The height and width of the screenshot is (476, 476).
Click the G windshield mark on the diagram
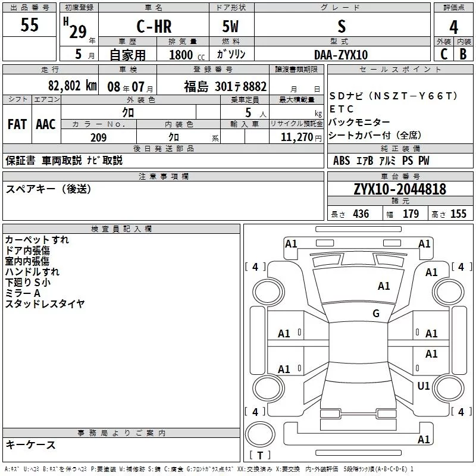click(376, 314)
